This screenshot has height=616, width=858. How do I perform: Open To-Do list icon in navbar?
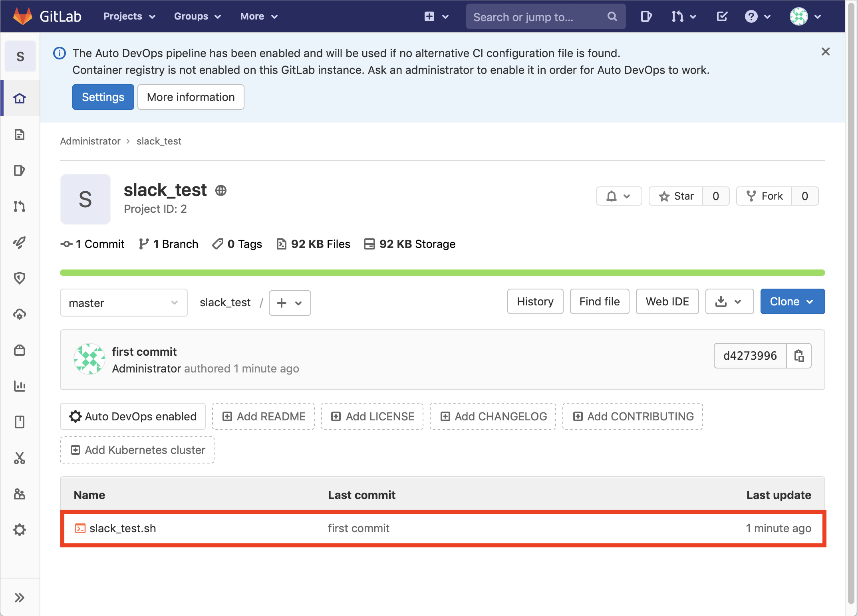(722, 16)
